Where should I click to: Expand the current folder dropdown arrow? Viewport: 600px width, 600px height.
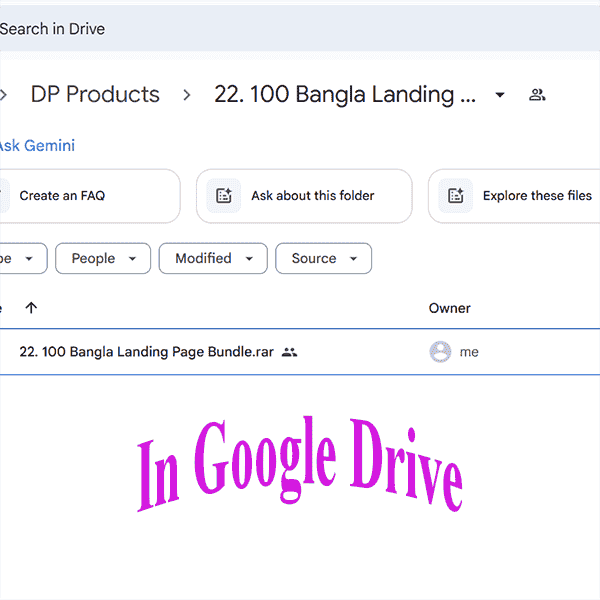[x=500, y=95]
